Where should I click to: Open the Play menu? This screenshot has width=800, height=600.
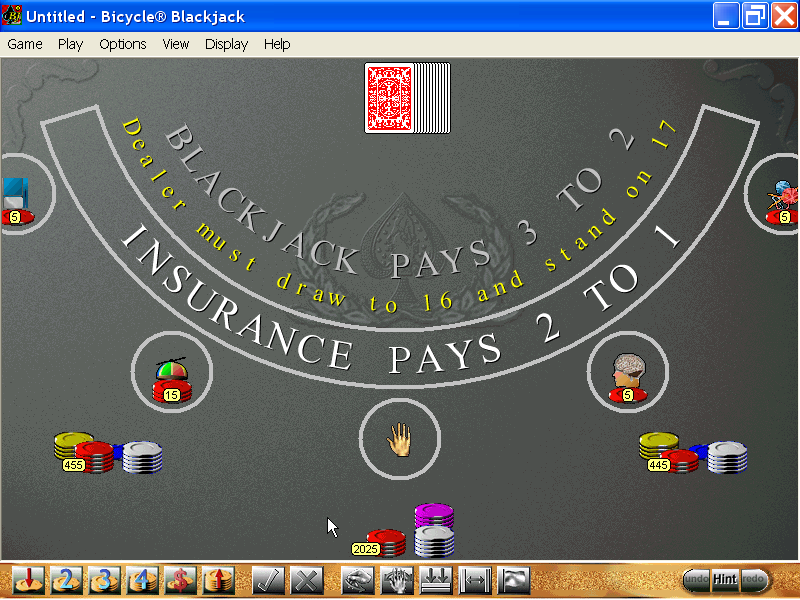pos(70,44)
